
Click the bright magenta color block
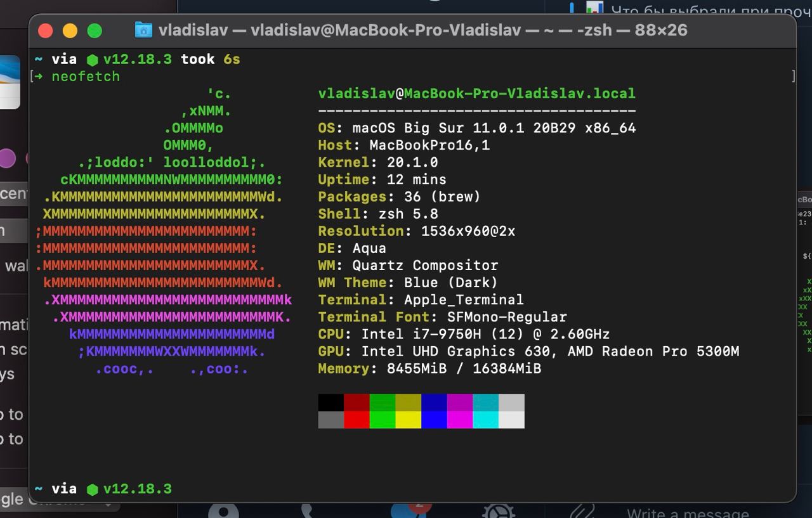(x=460, y=420)
